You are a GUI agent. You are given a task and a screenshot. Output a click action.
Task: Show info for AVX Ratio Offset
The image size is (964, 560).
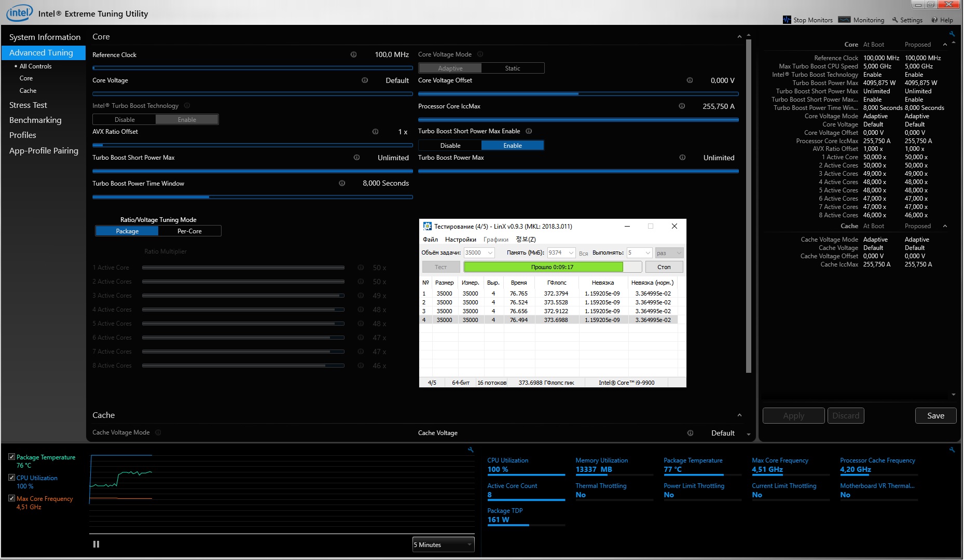pyautogui.click(x=375, y=132)
